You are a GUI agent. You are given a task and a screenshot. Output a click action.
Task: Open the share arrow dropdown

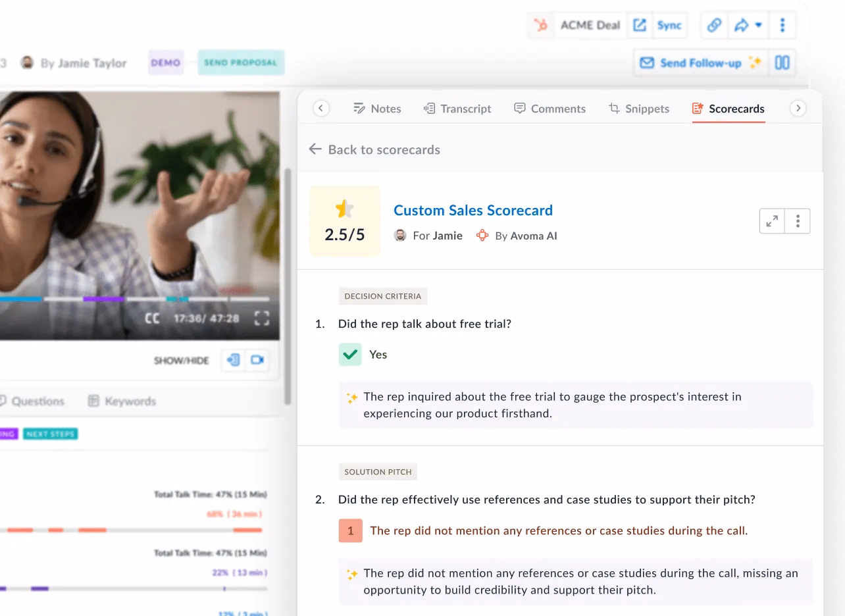[748, 26]
